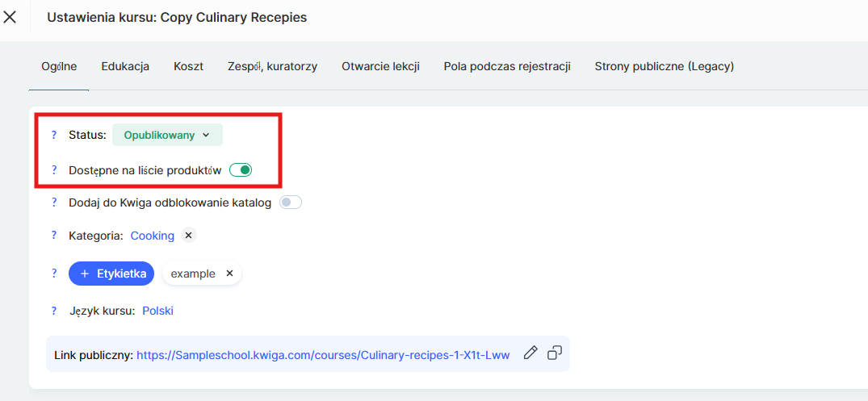Edit the public link with pencil icon
Image resolution: width=868 pixels, height=401 pixels.
point(530,353)
